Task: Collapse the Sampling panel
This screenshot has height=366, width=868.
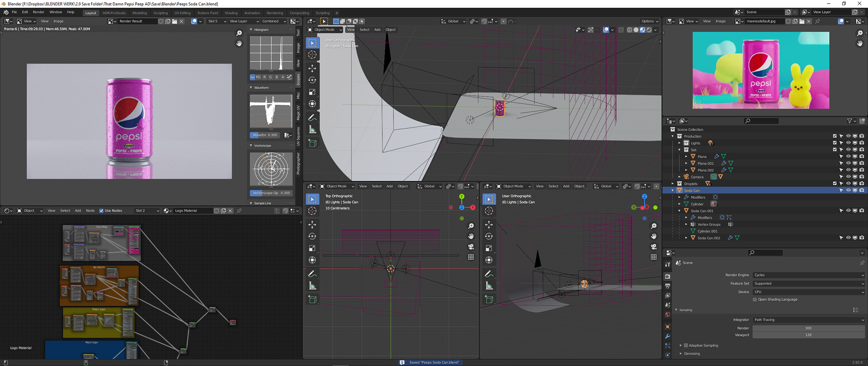Action: [676, 310]
